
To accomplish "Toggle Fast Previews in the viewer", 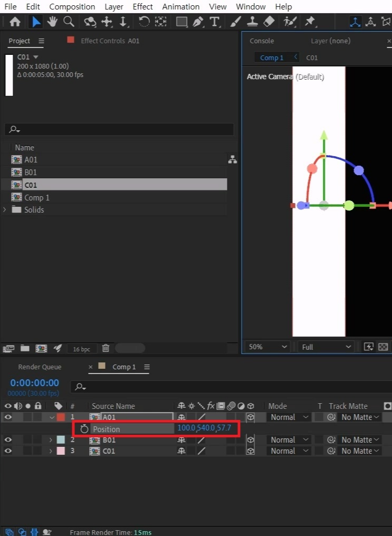I will (x=369, y=347).
